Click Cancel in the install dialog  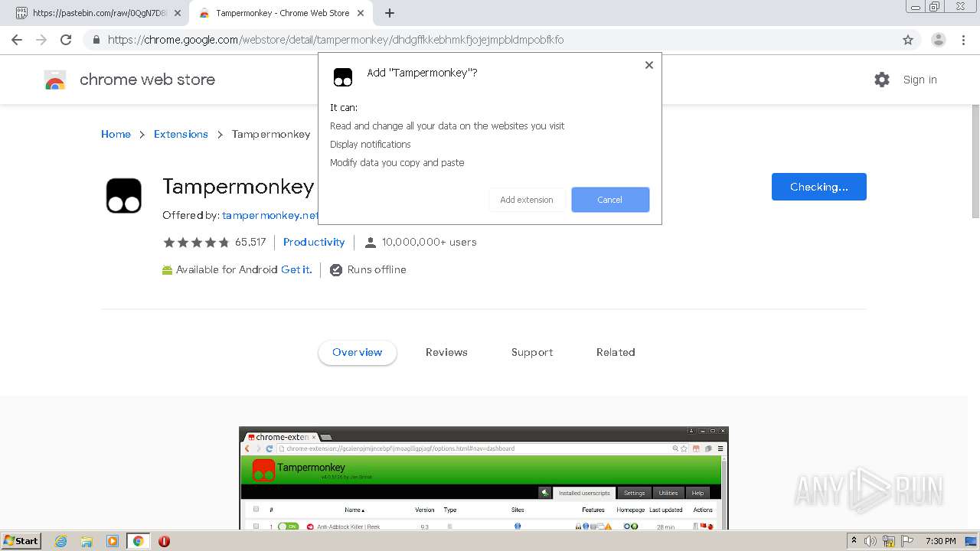(x=610, y=200)
